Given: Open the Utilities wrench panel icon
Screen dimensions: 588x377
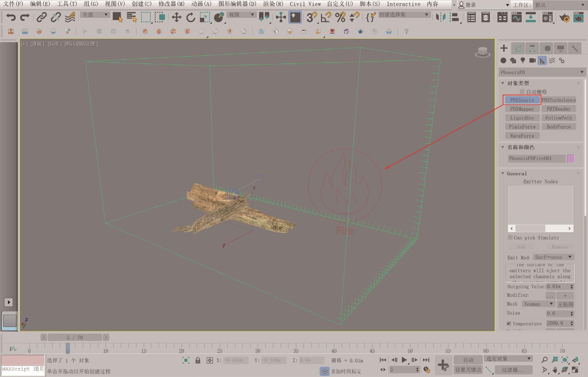Looking at the screenshot, I should pyautogui.click(x=574, y=48).
